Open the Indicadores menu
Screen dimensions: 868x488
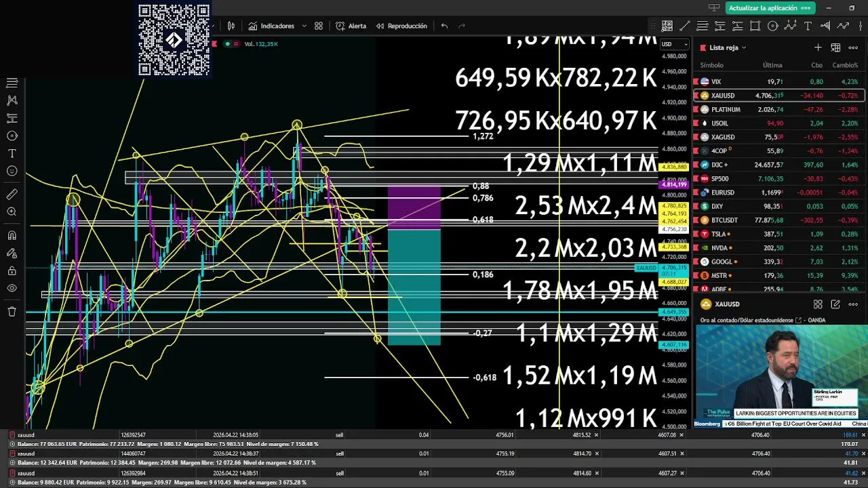pos(271,26)
